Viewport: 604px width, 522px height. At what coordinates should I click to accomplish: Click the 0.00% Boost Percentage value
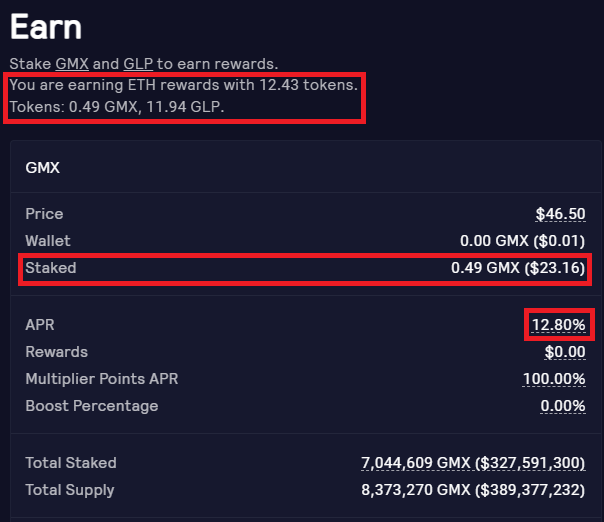(x=563, y=406)
